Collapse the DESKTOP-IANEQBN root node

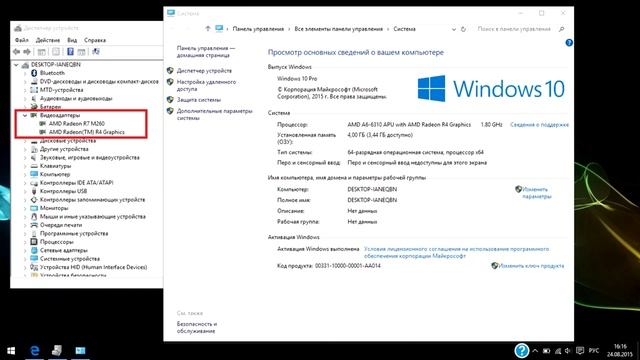(x=16, y=64)
